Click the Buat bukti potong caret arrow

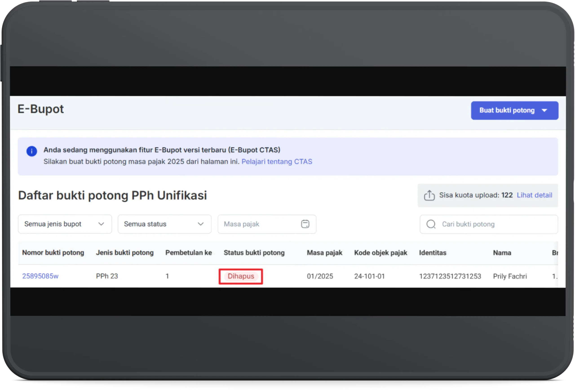pyautogui.click(x=544, y=110)
